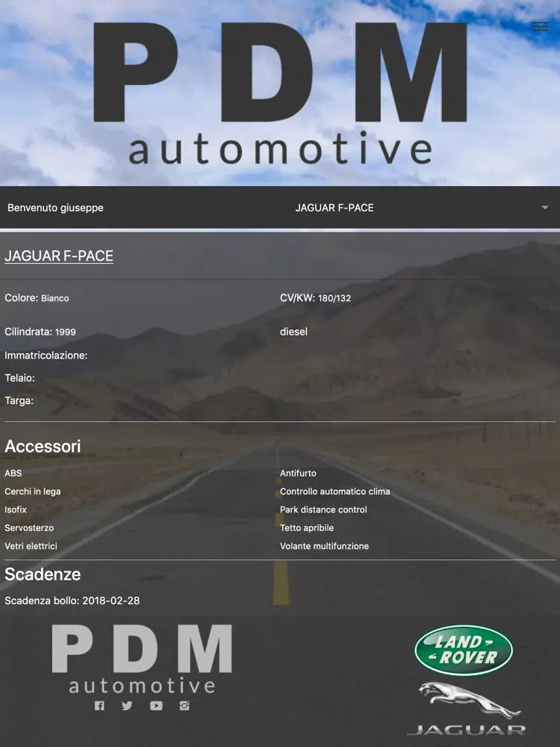560x747 pixels.
Task: Select the Isofix accessory entry
Action: tap(15, 509)
